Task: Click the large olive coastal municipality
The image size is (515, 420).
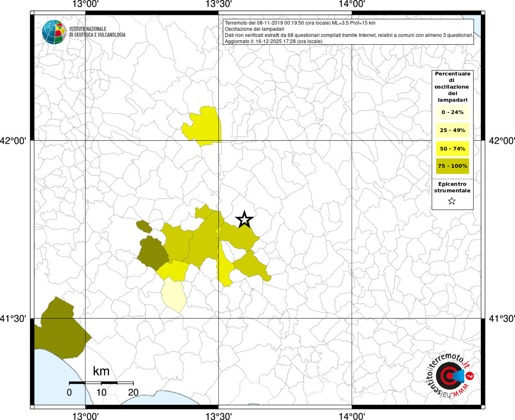Action: pos(62,328)
